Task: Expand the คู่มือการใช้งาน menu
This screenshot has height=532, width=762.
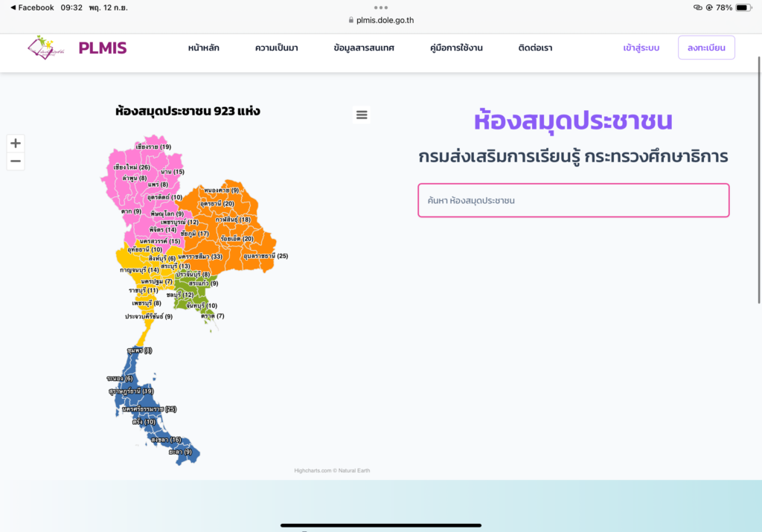Action: point(456,48)
